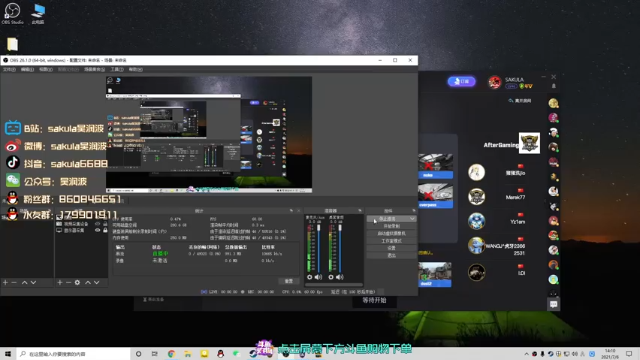Move the scene down in the Scenes panel

33,282
